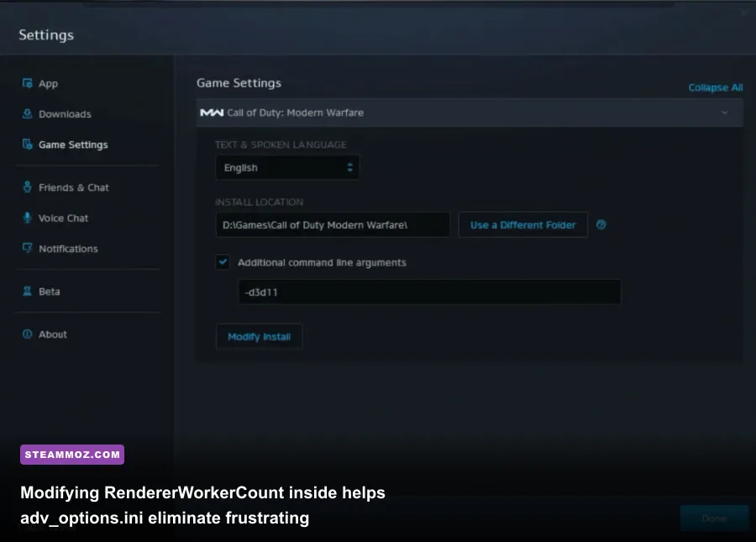
Task: Click the Notifications bell icon
Action: 27,249
